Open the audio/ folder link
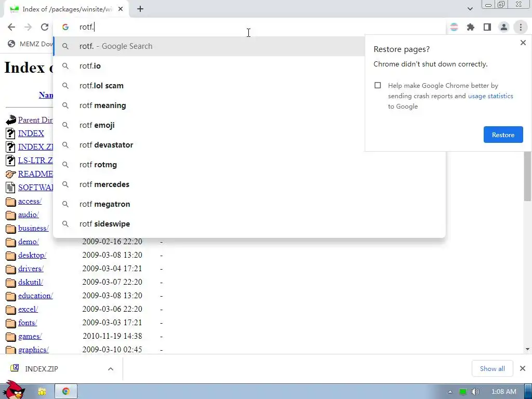This screenshot has width=532, height=399. click(x=29, y=215)
